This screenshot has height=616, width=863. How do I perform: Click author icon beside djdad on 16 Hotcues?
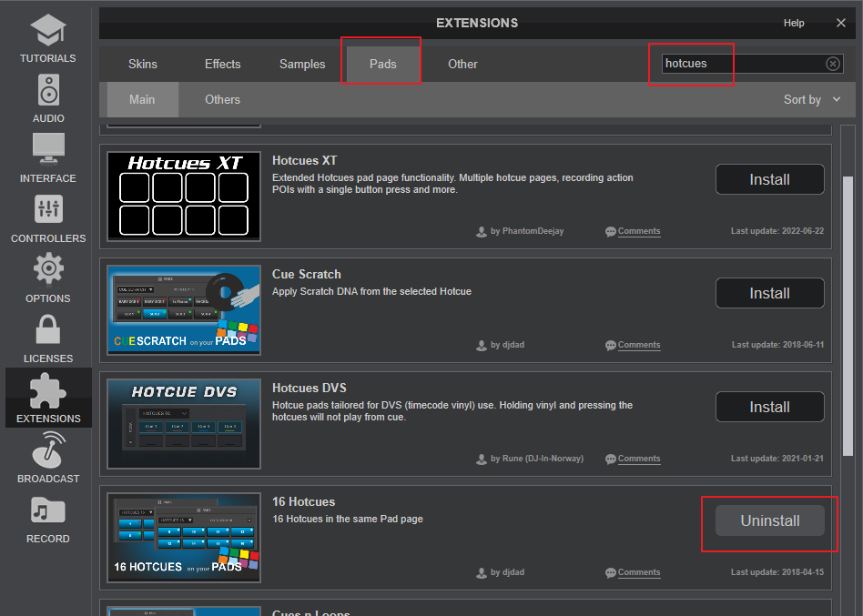click(482, 573)
